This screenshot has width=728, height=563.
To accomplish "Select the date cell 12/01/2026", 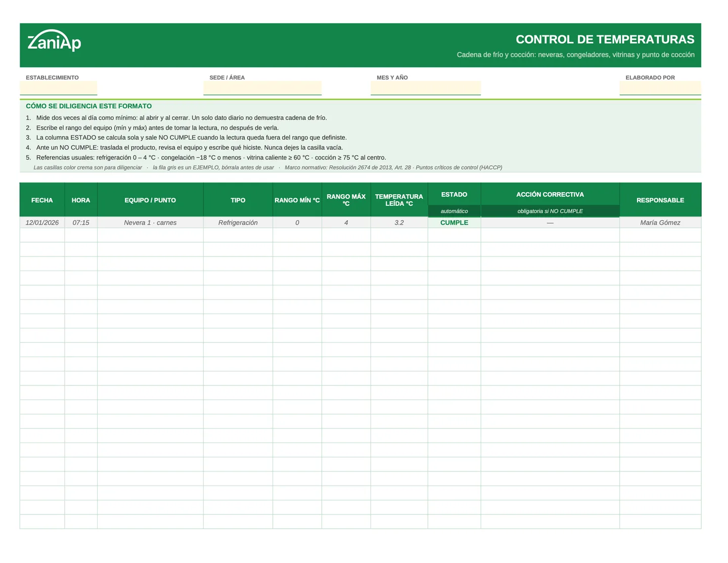I will [x=42, y=223].
